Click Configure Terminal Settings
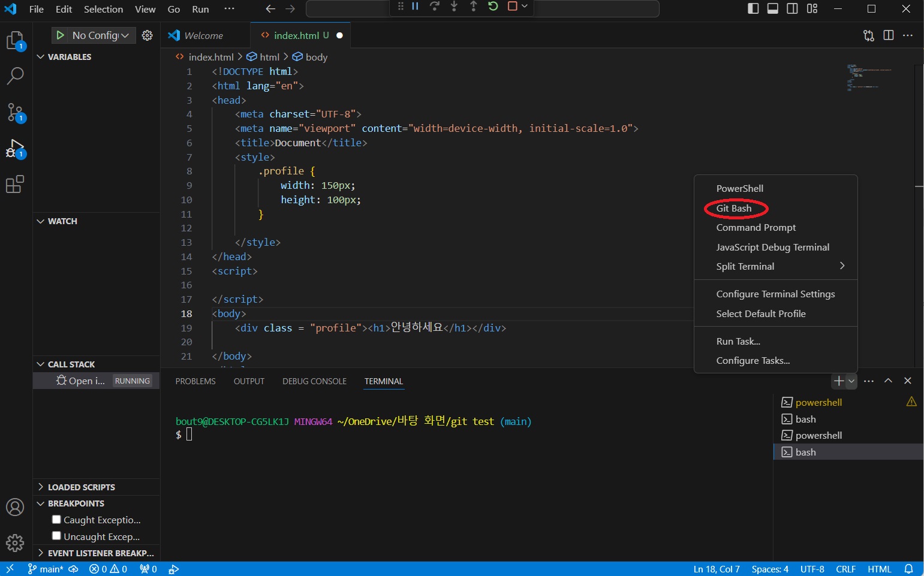This screenshot has width=924, height=576. point(776,294)
